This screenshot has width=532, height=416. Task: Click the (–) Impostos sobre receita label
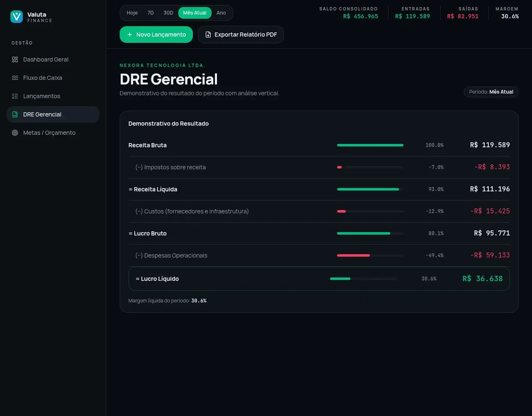(170, 167)
